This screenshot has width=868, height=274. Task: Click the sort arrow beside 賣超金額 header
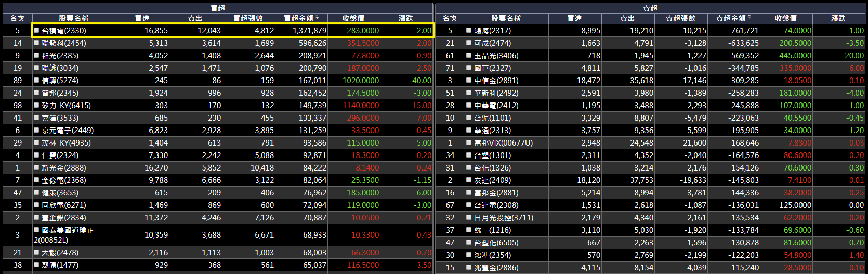750,18
